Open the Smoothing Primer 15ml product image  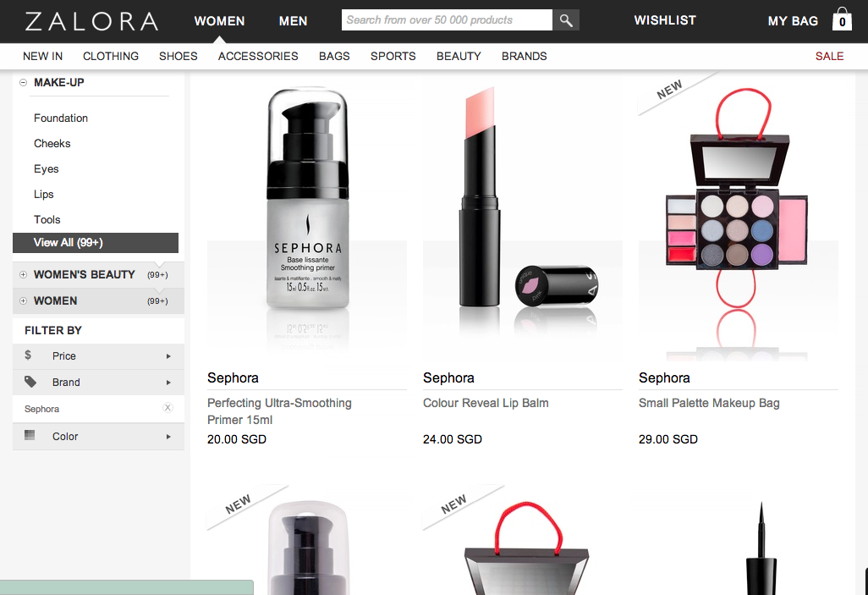click(307, 219)
